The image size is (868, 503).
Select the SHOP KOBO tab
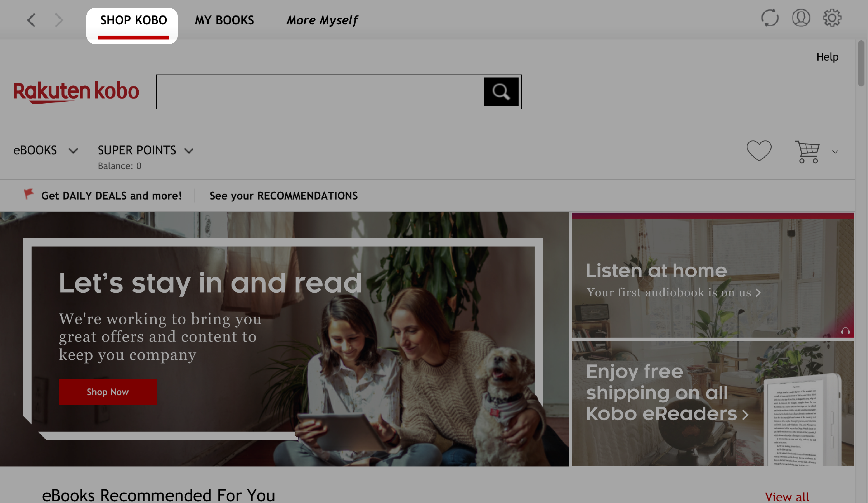click(133, 20)
